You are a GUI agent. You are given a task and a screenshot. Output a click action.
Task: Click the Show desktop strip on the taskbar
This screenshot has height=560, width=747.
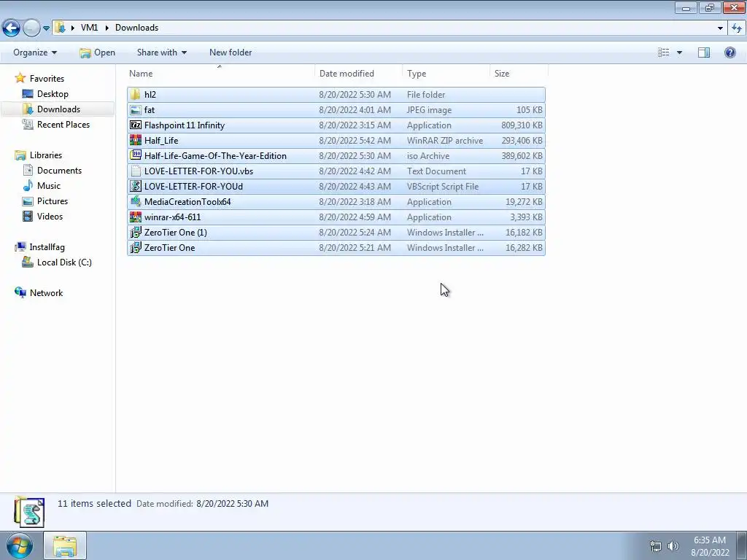coord(742,545)
